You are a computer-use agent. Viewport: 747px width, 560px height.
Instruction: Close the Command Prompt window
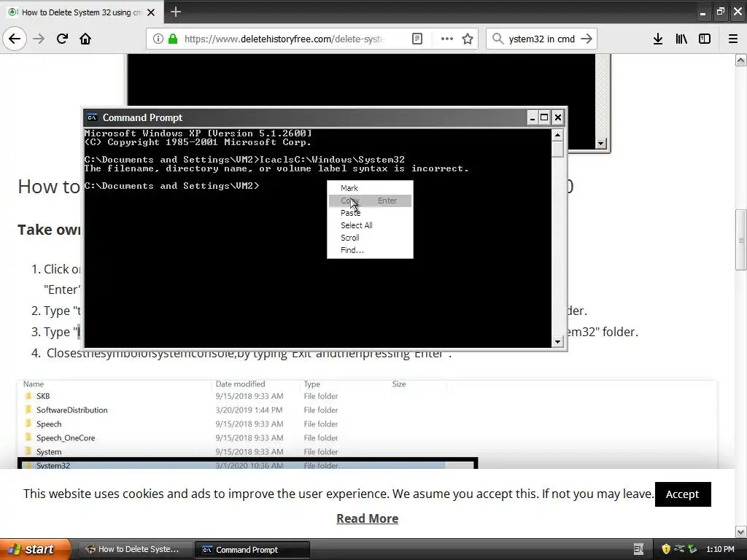558,117
